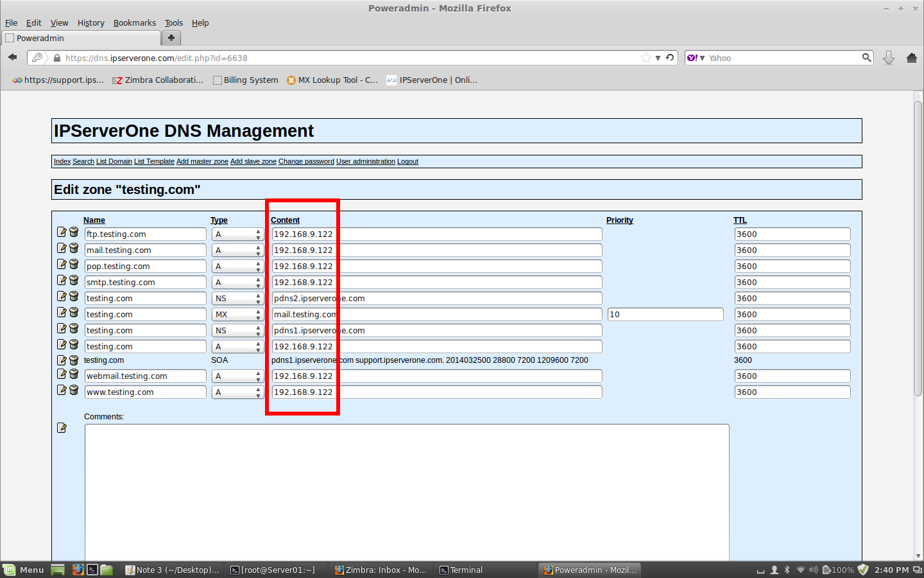Reload page using the refresh icon
This screenshot has width=924, height=578.
[x=670, y=58]
